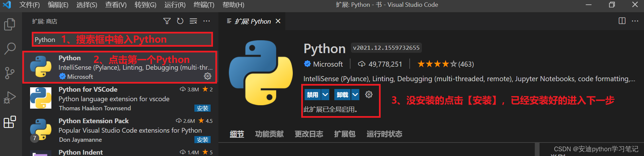The width and height of the screenshot is (644, 156).
Task: Click the install count 49,778,251
Action: pos(380,64)
